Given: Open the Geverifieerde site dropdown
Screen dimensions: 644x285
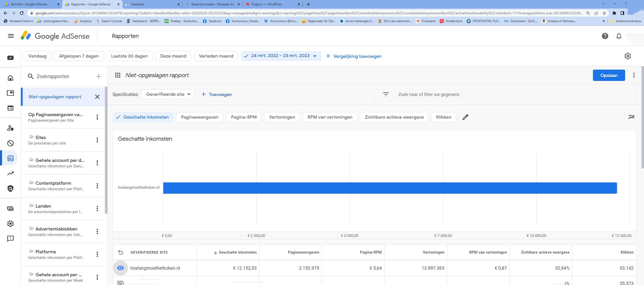Looking at the screenshot, I should 168,94.
